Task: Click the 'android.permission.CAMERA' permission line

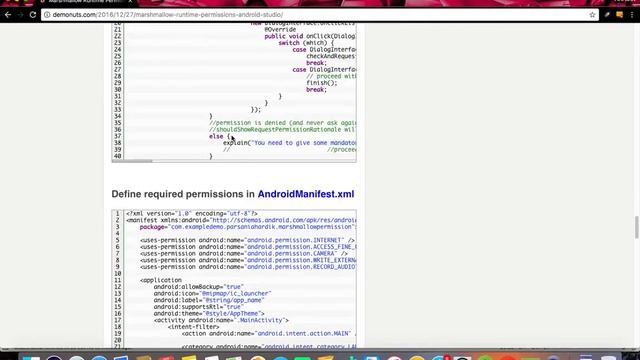Action: click(x=244, y=253)
